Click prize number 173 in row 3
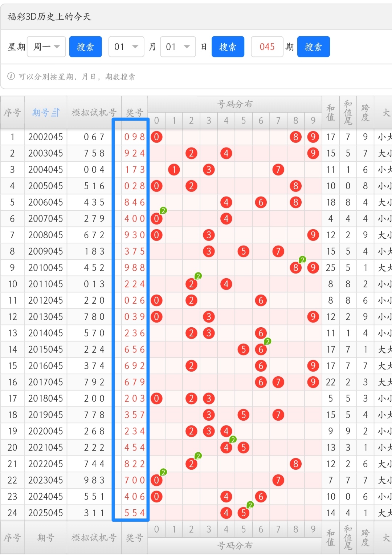Image resolution: width=392 pixels, height=558 pixels. coord(135,170)
